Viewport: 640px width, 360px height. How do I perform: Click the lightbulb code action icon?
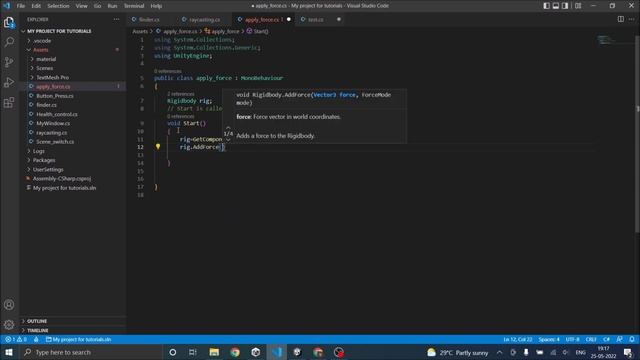[158, 147]
